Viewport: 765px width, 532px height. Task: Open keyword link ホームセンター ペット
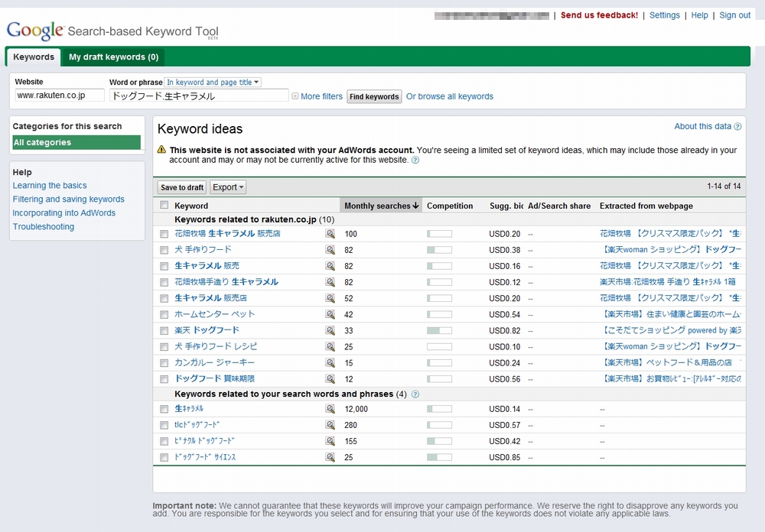[215, 314]
